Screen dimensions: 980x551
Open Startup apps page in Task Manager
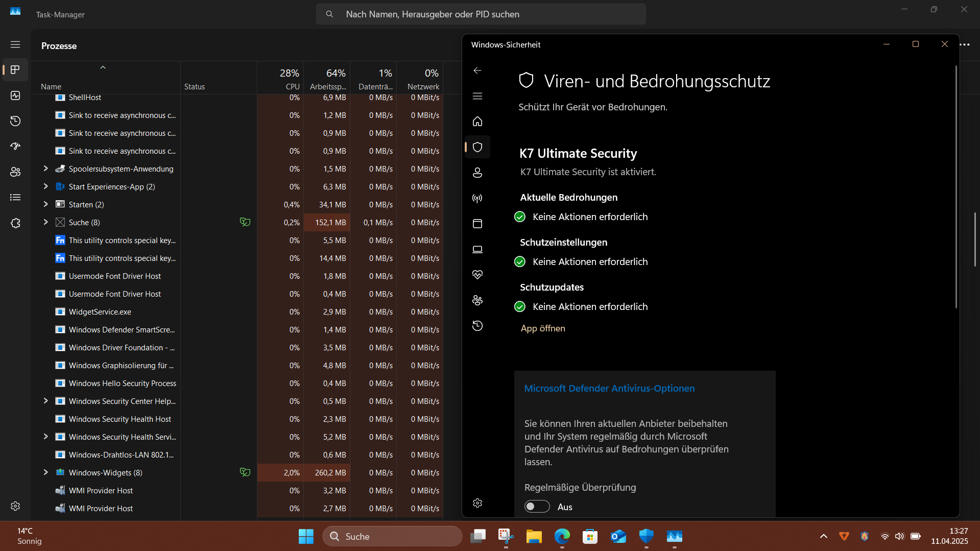pos(15,147)
